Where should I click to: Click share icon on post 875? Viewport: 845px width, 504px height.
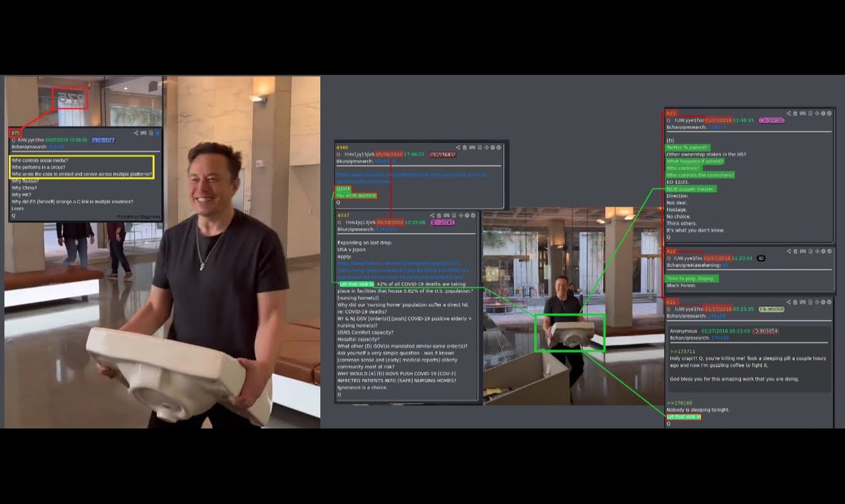(x=136, y=133)
